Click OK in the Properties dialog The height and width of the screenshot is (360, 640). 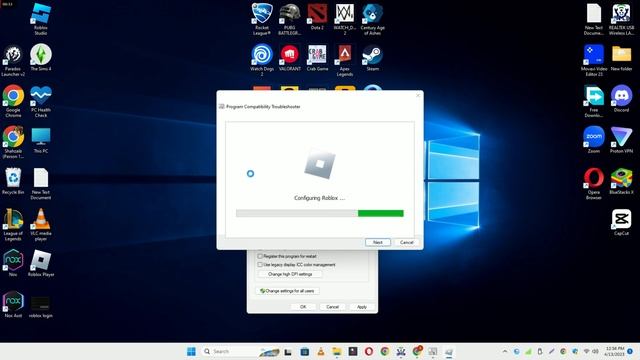click(303, 307)
